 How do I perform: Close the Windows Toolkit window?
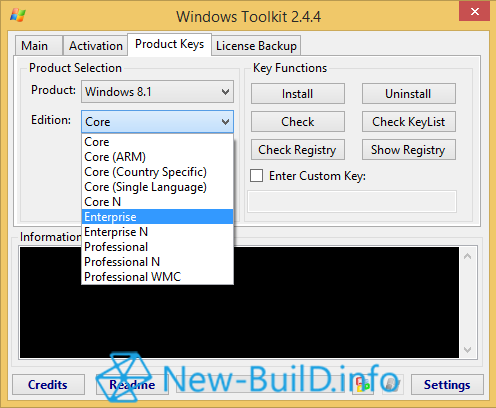click(x=475, y=12)
